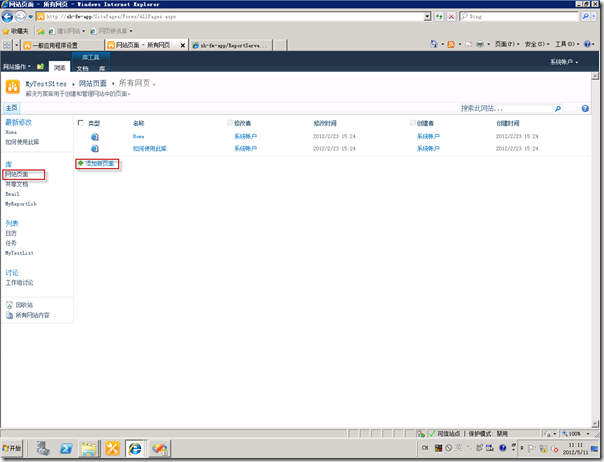Click the Bing search magnifier button

tap(586, 16)
